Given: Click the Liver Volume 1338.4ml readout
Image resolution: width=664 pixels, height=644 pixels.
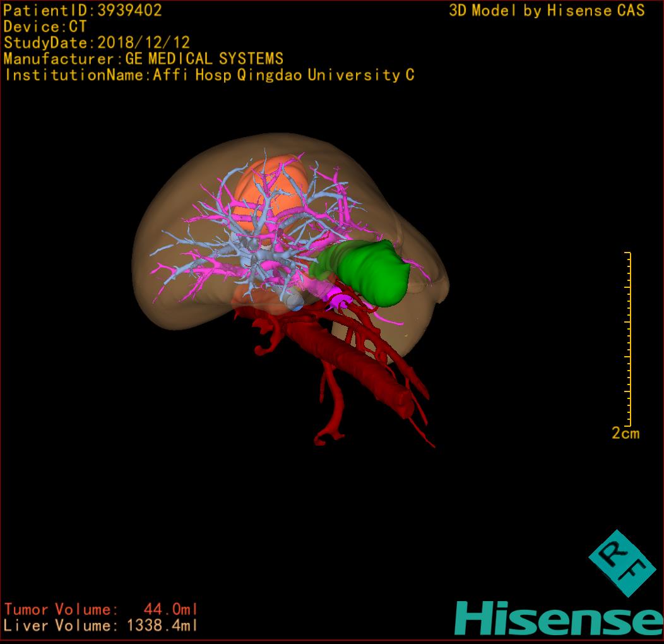Looking at the screenshot, I should 101,626.
